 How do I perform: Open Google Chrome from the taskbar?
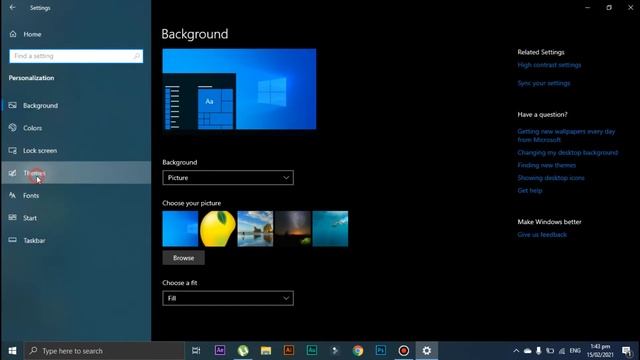(358, 351)
